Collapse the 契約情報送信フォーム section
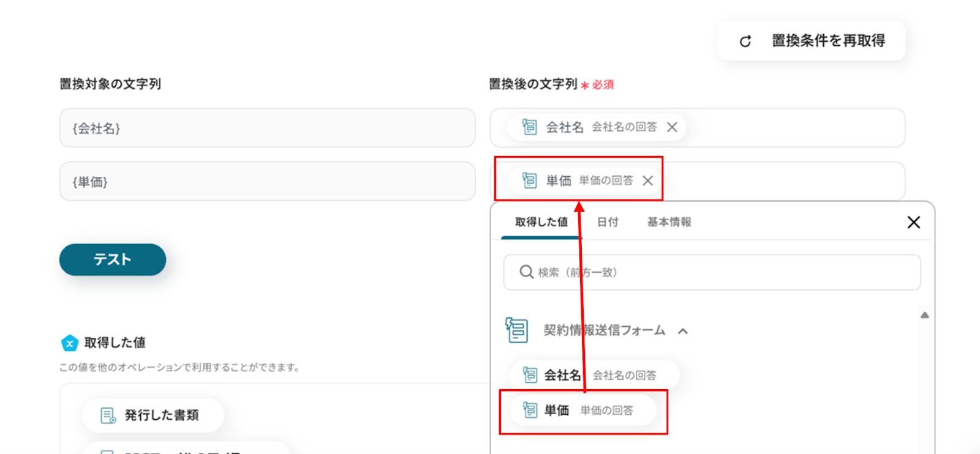The height and width of the screenshot is (454, 980). pyautogui.click(x=683, y=331)
